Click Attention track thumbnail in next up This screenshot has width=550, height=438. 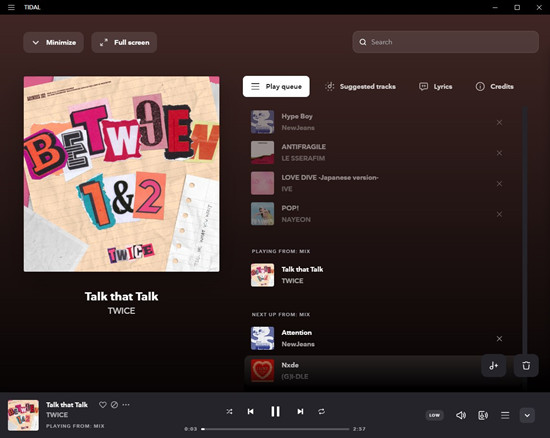(262, 338)
